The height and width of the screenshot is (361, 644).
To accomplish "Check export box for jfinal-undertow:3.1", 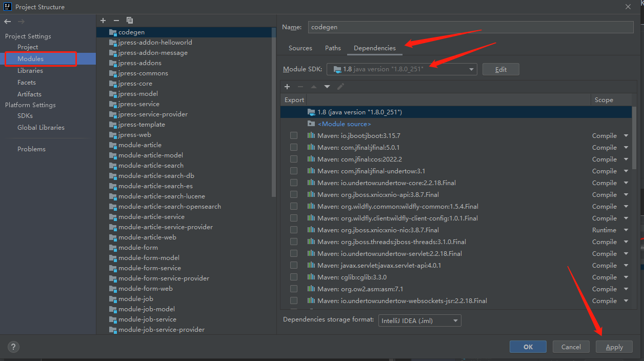I will 294,171.
